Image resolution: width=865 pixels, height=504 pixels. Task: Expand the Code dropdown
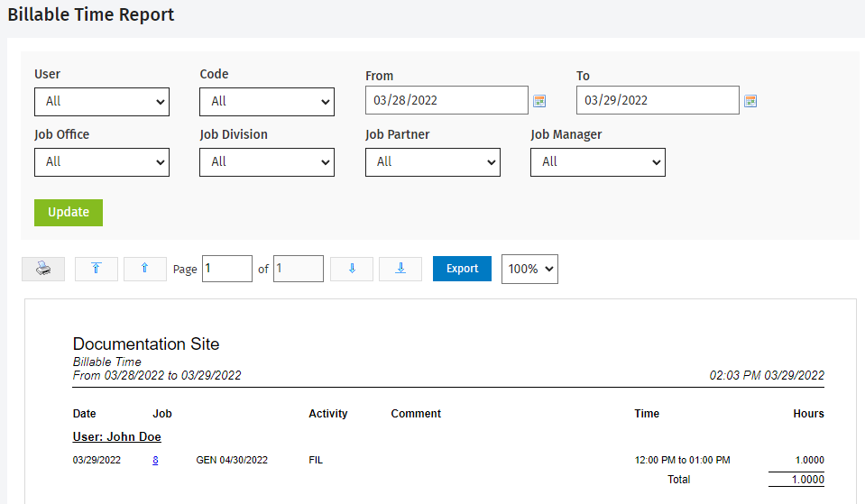point(267,102)
